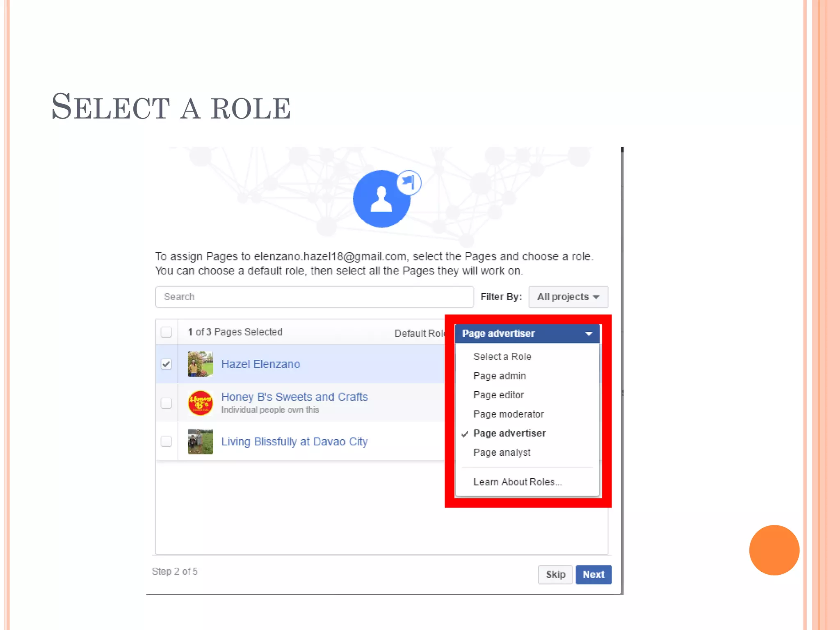The height and width of the screenshot is (630, 840).
Task: Select the Page moderator role
Action: click(x=509, y=414)
